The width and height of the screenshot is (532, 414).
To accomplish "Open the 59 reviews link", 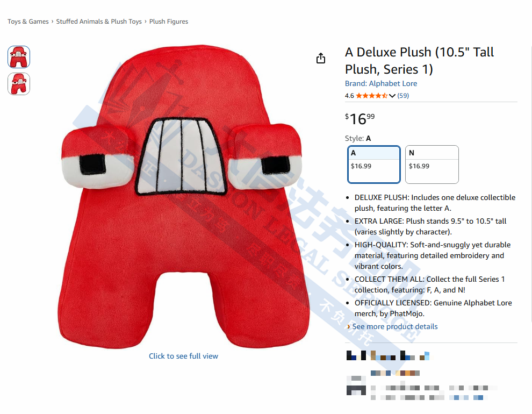I will (403, 96).
